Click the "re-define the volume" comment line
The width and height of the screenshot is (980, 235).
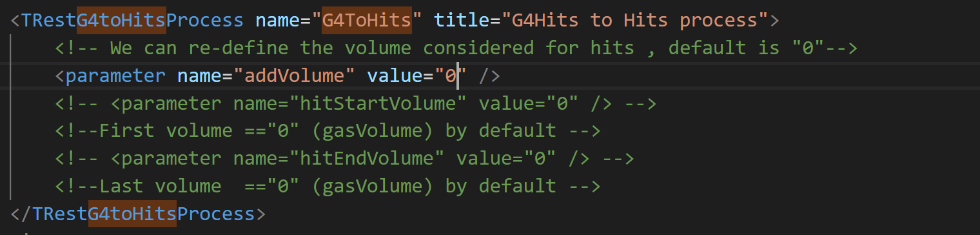point(456,48)
